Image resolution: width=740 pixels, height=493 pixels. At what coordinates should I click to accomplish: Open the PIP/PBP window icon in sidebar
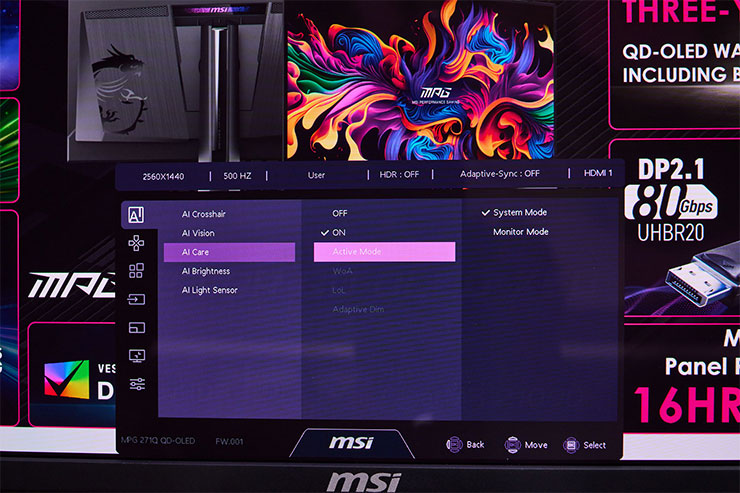click(x=136, y=327)
